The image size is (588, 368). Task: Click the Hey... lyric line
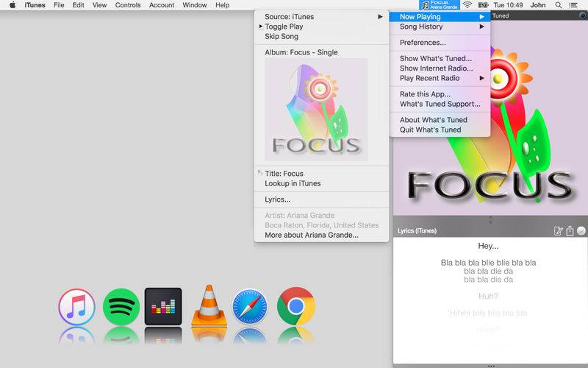click(x=488, y=246)
